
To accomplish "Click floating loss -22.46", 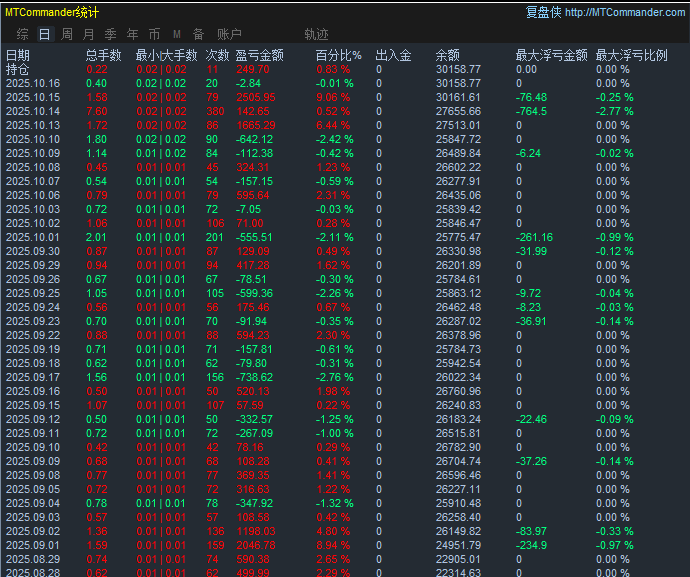I will click(x=531, y=419).
